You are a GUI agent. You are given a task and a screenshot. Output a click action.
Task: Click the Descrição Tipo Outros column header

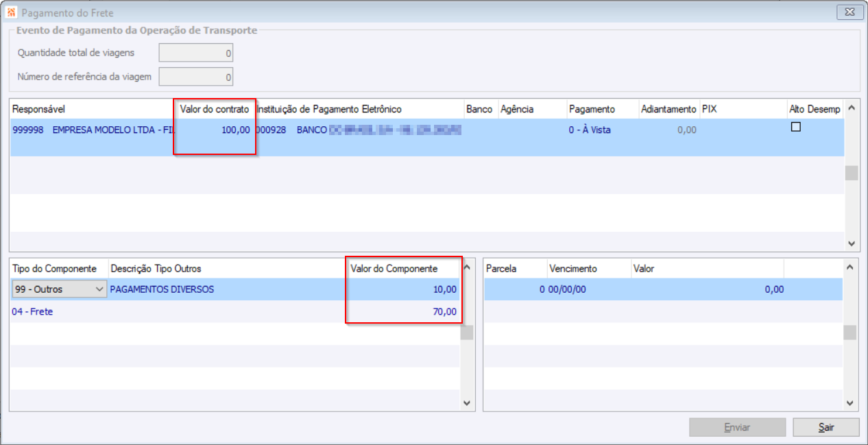coord(228,269)
